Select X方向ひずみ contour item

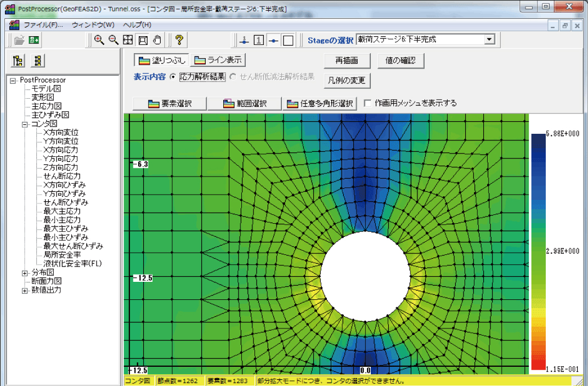click(65, 185)
